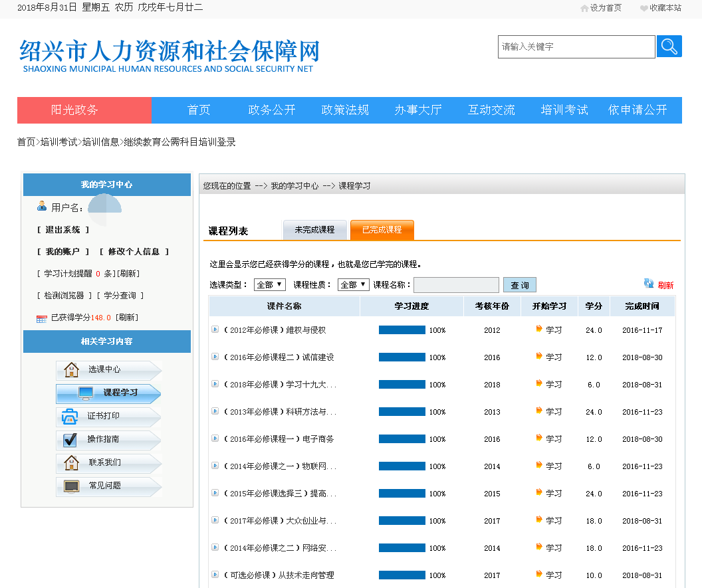
Task: Open 培训考试 in the navigation bar
Action: tap(564, 110)
